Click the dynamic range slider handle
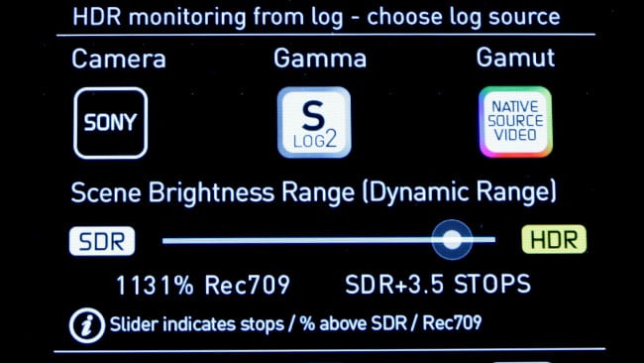 (x=452, y=240)
